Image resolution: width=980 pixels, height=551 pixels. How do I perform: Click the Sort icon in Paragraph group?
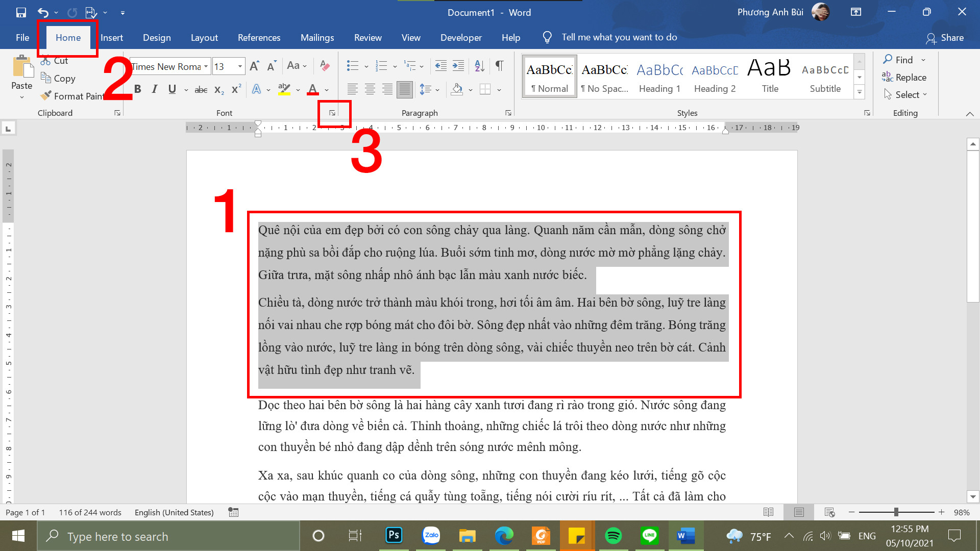point(478,66)
